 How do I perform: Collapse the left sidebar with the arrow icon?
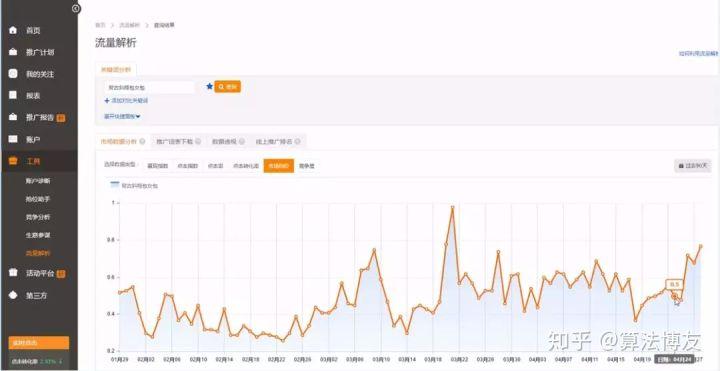point(76,8)
